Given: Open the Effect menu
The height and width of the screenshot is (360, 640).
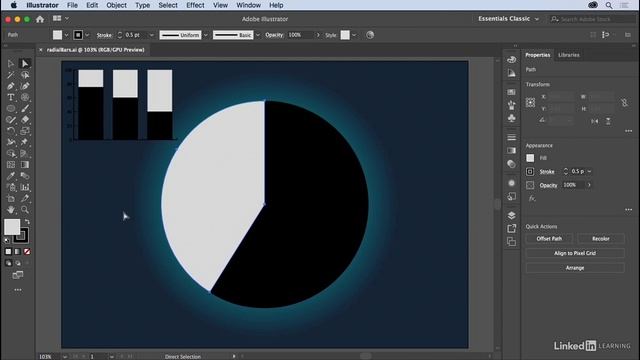Looking at the screenshot, I should [195, 5].
